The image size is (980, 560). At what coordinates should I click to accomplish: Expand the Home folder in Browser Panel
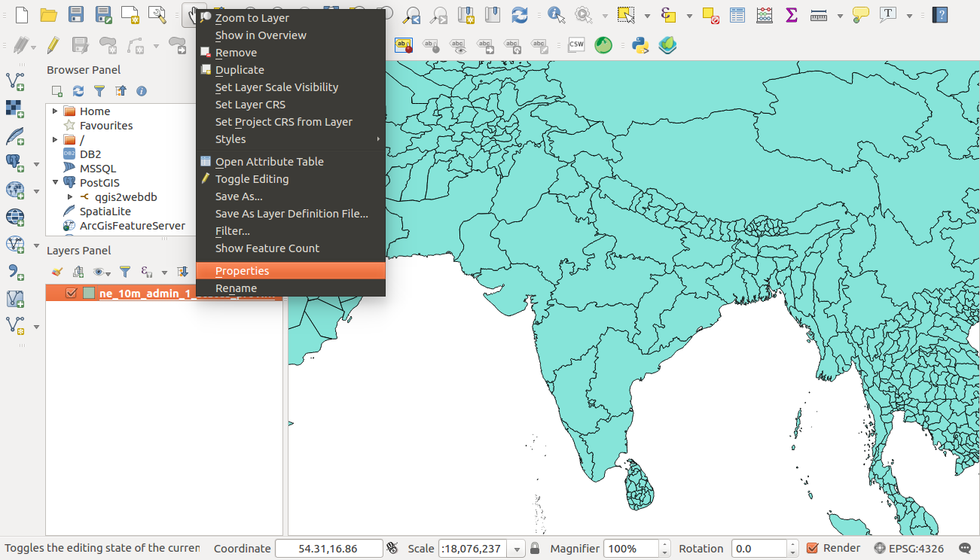coord(54,111)
